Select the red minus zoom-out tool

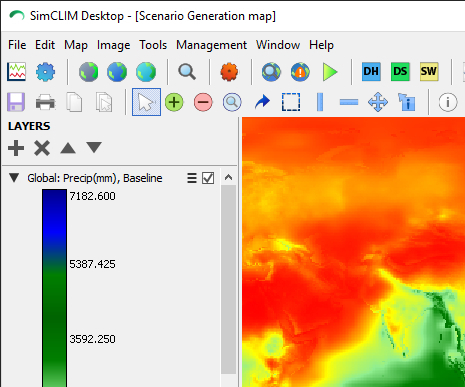click(203, 102)
